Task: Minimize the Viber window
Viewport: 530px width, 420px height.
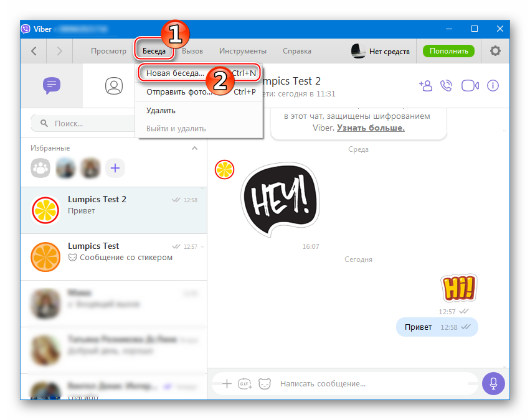Action: click(x=449, y=29)
